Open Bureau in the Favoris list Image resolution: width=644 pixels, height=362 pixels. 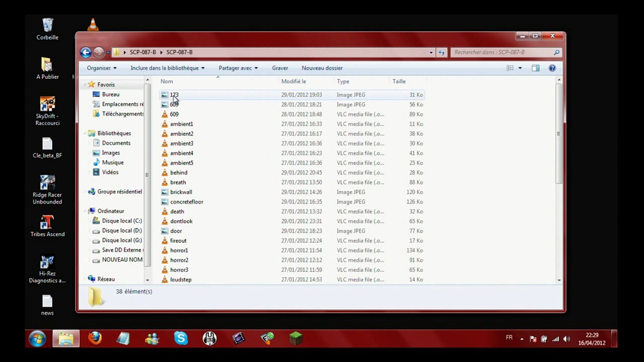click(111, 95)
